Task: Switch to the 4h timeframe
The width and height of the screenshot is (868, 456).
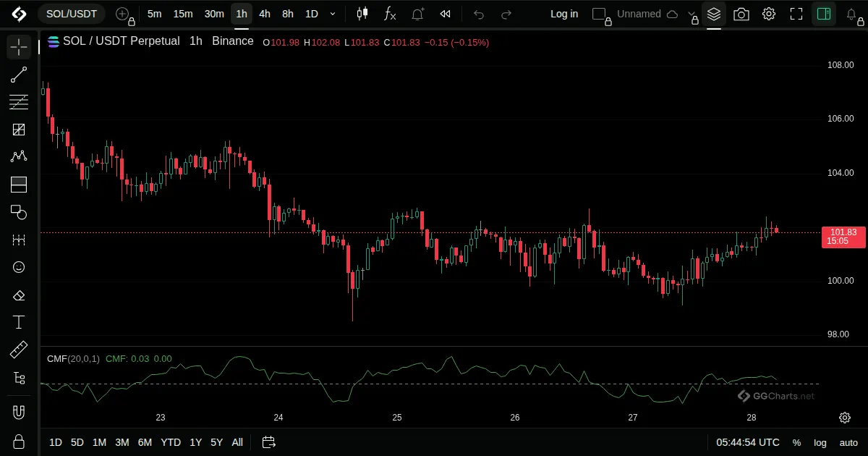Action: [265, 14]
